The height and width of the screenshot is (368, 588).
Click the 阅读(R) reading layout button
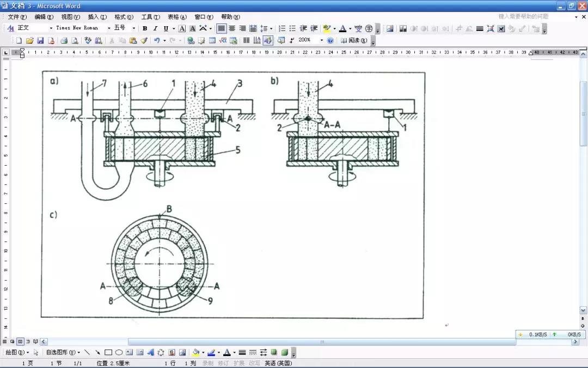(x=354, y=40)
